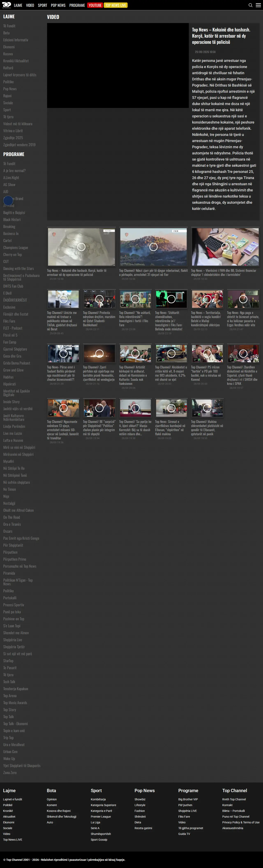Open the YOUTUBE red nav button
The image size is (263, 868).
pos(95,5)
